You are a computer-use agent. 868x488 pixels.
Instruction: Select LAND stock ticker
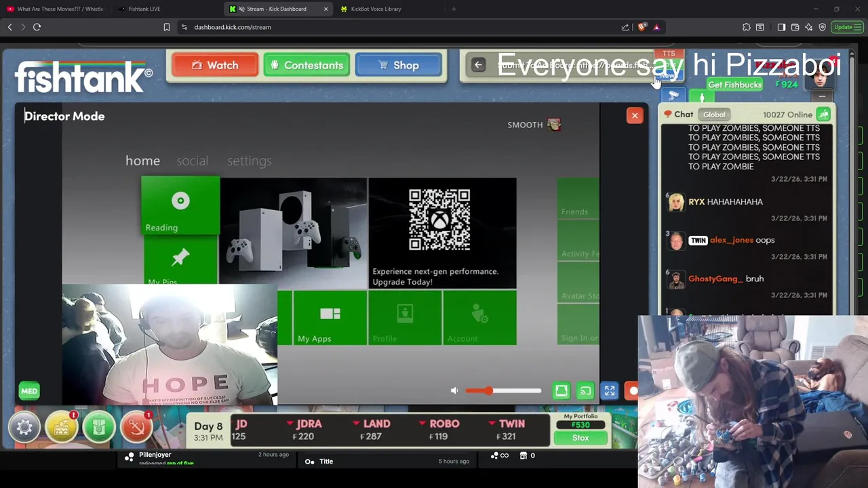pyautogui.click(x=373, y=430)
